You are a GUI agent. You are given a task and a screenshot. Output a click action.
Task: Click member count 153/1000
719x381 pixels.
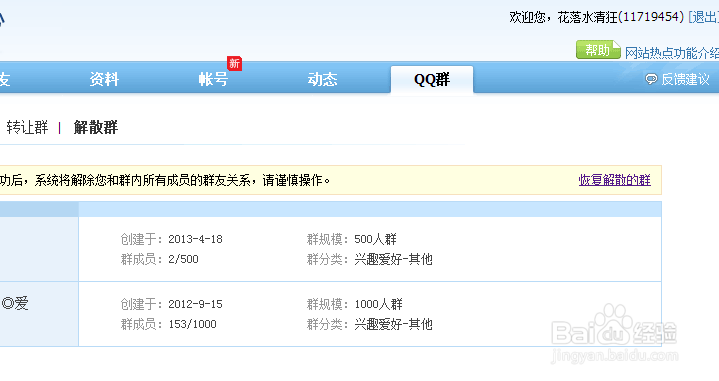click(x=193, y=325)
